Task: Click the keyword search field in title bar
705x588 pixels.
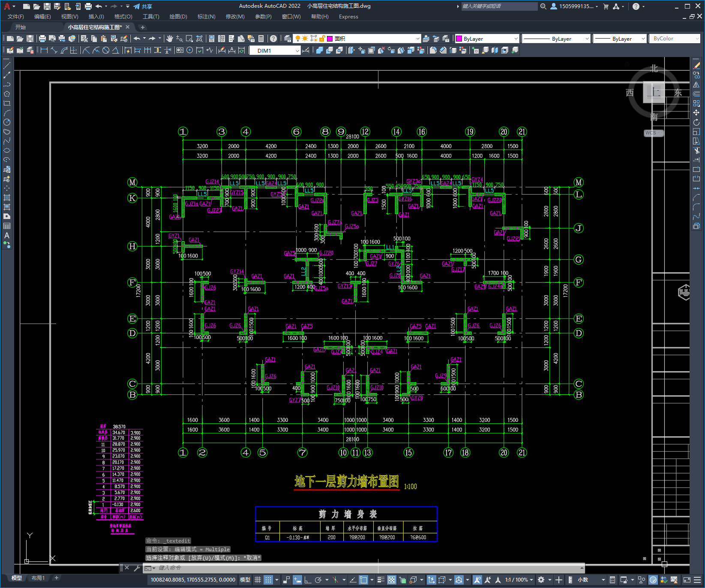Action: [499, 6]
